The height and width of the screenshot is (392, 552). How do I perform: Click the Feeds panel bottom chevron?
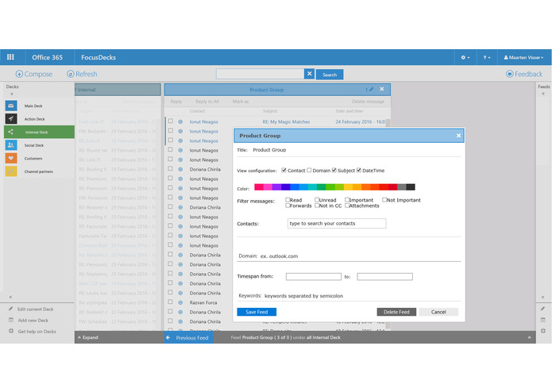542,297
